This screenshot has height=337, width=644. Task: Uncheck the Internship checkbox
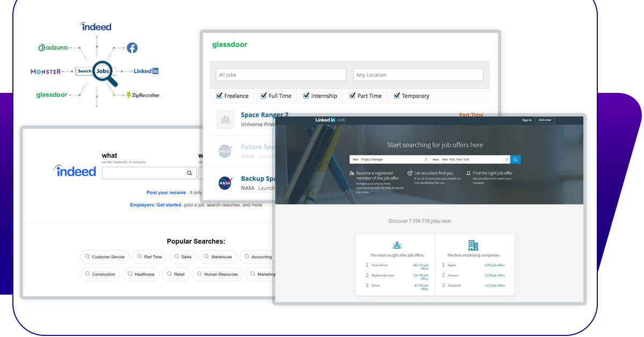point(306,96)
